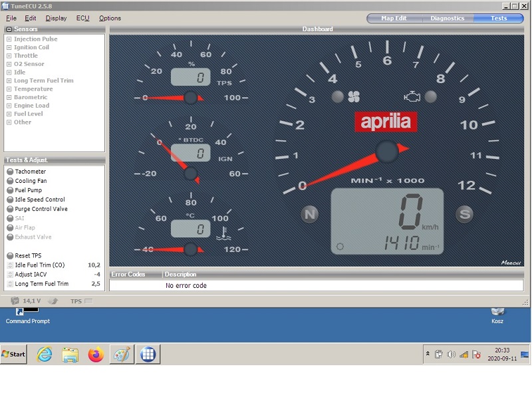
Task: Click the Sensors panel header icon
Action: point(9,29)
